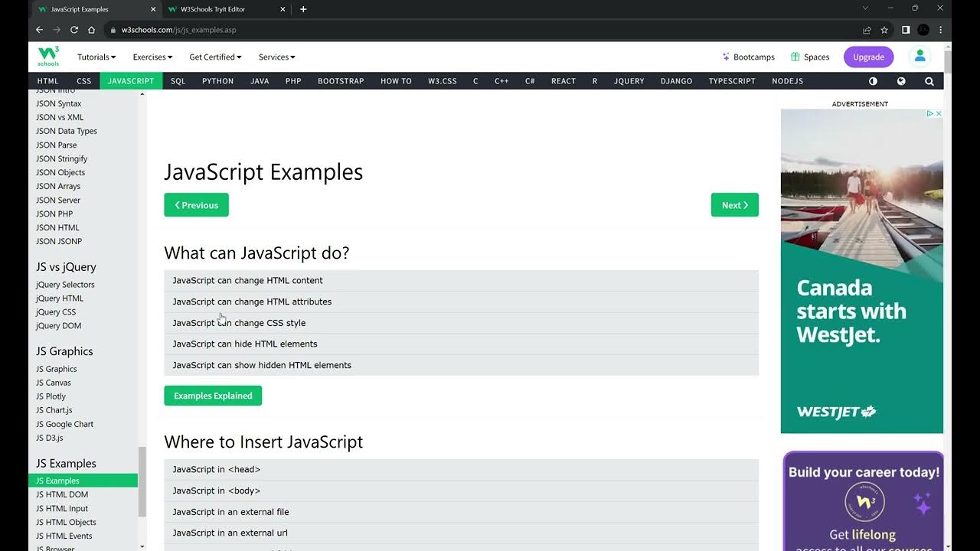Expand the Exercises dropdown
Image resolution: width=980 pixels, height=551 pixels.
click(x=152, y=57)
